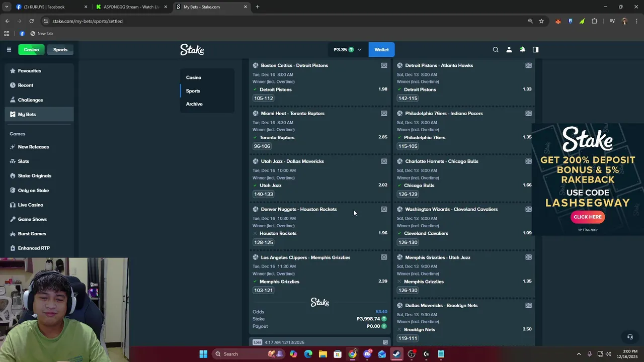The height and width of the screenshot is (362, 644).
Task: Open File Explorer from the taskbar
Action: [323, 354]
